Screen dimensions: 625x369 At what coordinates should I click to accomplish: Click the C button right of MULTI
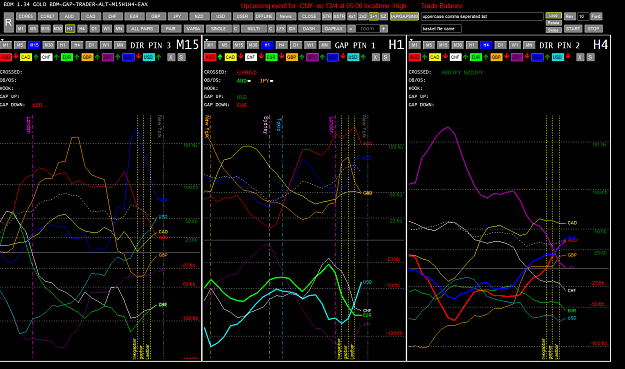point(271,29)
